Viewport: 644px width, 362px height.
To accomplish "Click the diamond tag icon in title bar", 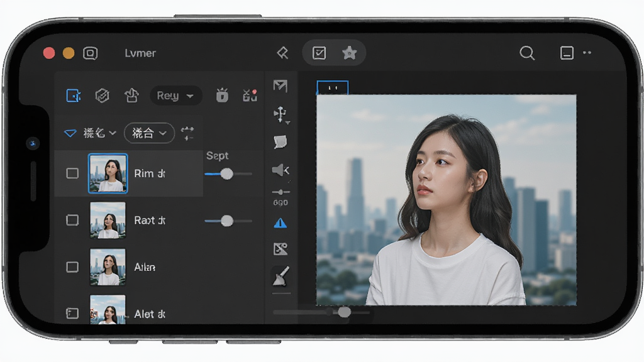I will tap(282, 53).
